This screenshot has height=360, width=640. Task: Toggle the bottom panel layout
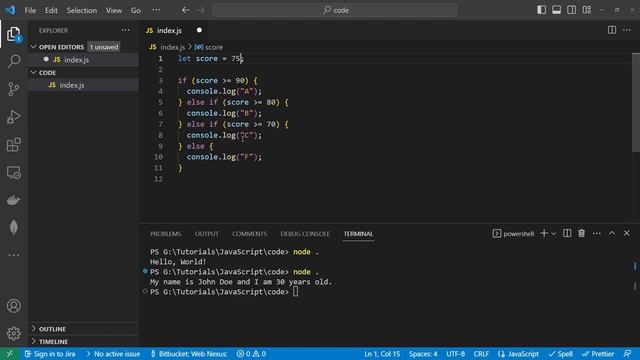point(556,10)
